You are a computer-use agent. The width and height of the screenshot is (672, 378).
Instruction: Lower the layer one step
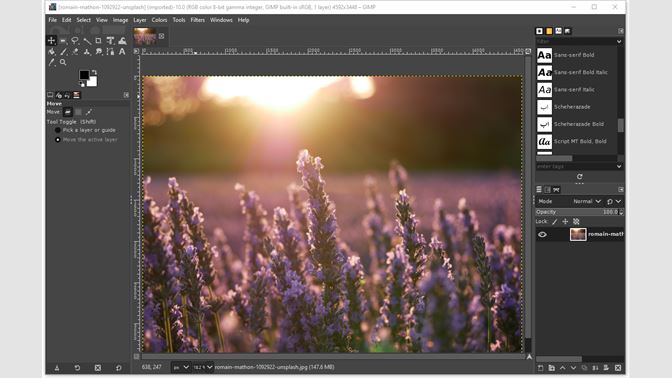[x=573, y=368]
